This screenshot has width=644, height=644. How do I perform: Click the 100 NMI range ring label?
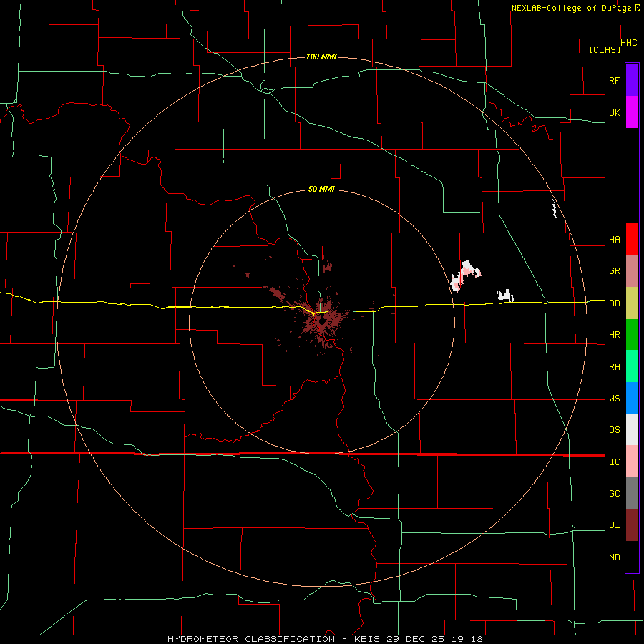(321, 57)
